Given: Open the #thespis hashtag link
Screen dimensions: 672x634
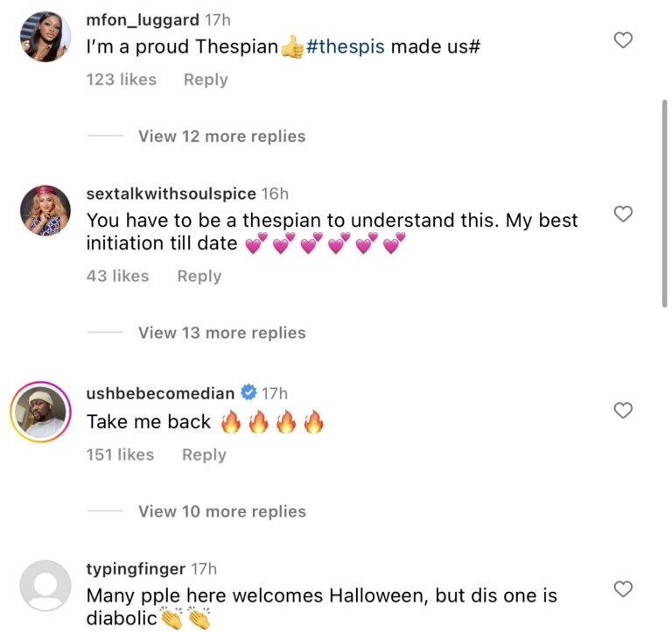Looking at the screenshot, I should pyautogui.click(x=345, y=47).
